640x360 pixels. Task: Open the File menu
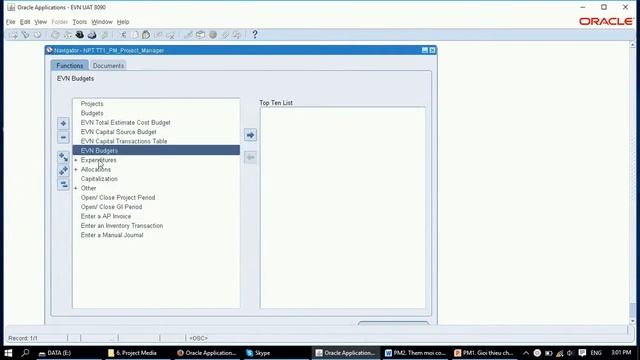coord(11,22)
